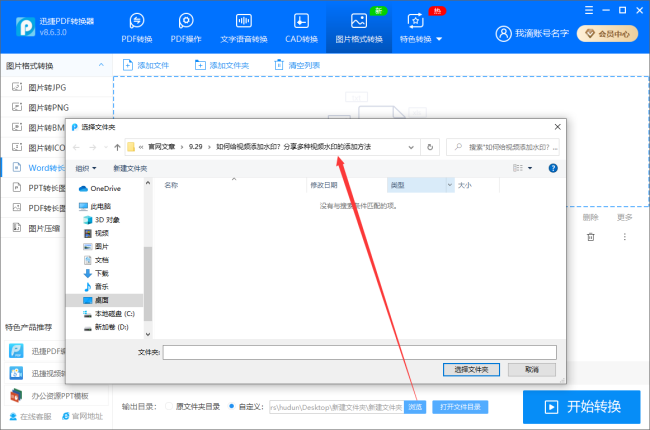Open the 文档 folder in tree
The height and width of the screenshot is (430, 650).
coord(97,260)
